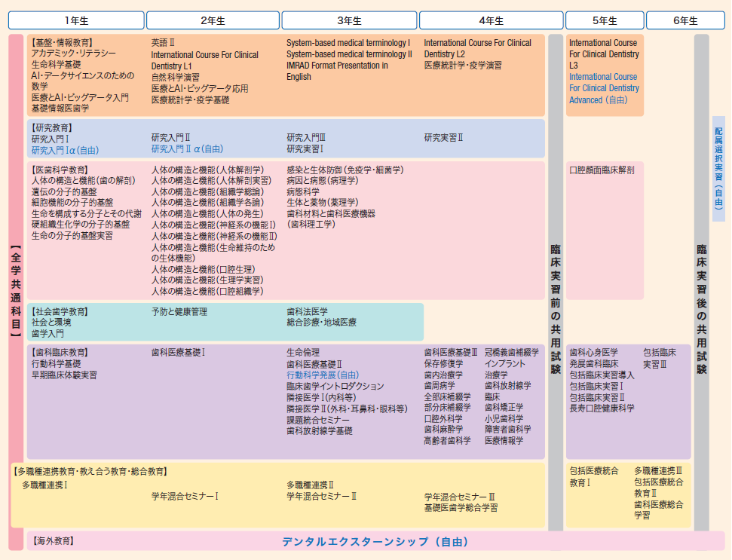
Task: Click 医療統計学・疫学基礎 course
Action: 191,100
